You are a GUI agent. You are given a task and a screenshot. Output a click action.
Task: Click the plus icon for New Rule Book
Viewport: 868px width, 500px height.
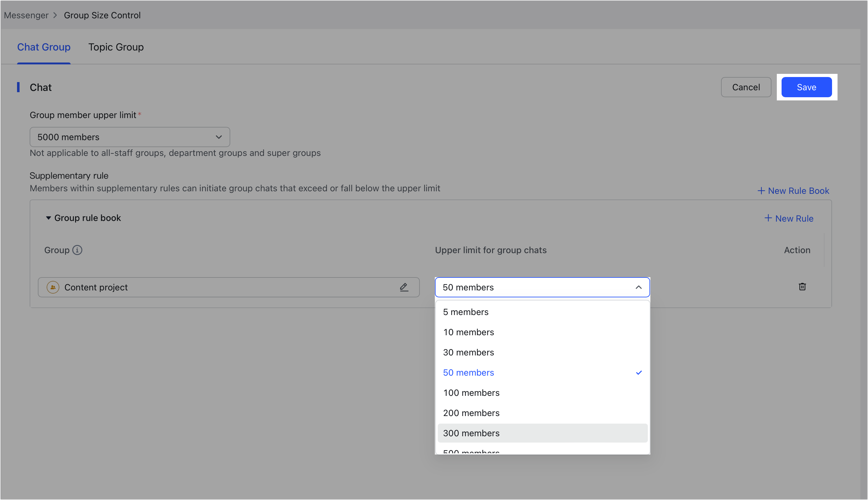761,191
